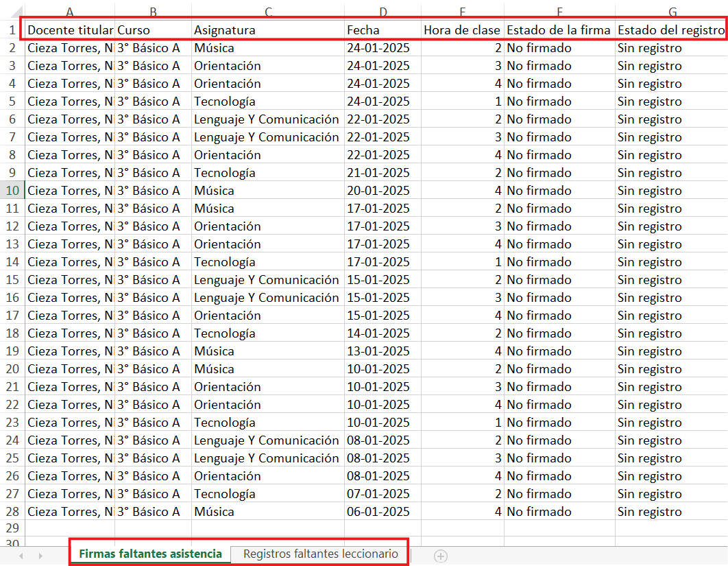Click date 20-01-2025 in row 10
The height and width of the screenshot is (566, 728).
[383, 191]
